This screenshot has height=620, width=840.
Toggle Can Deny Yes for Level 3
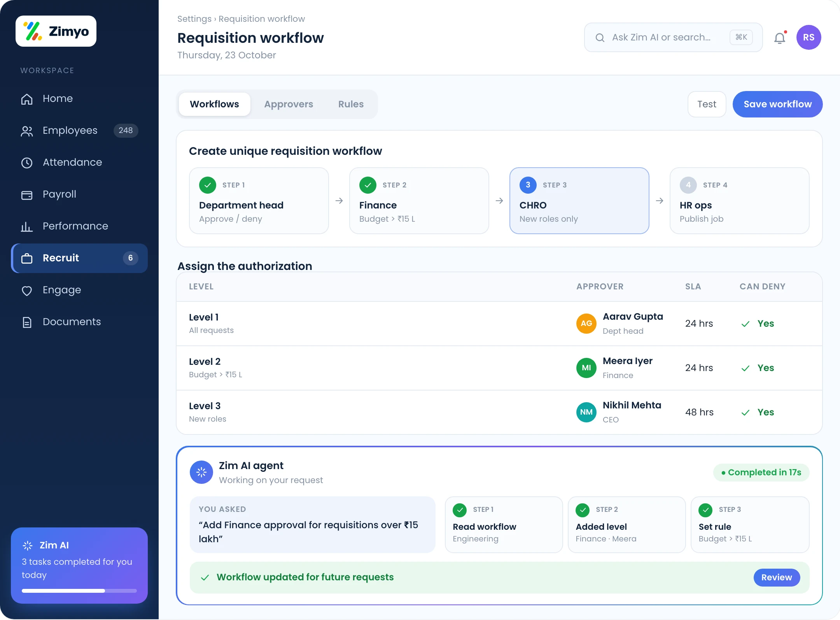[758, 412]
